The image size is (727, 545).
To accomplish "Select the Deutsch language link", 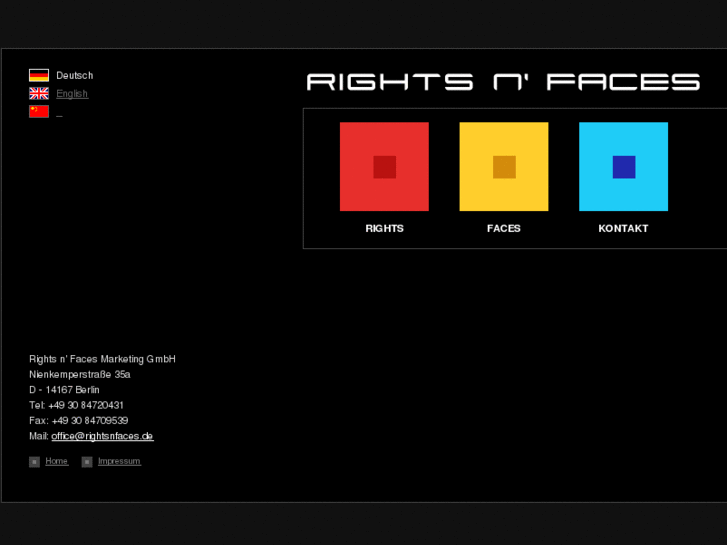I will coord(75,76).
